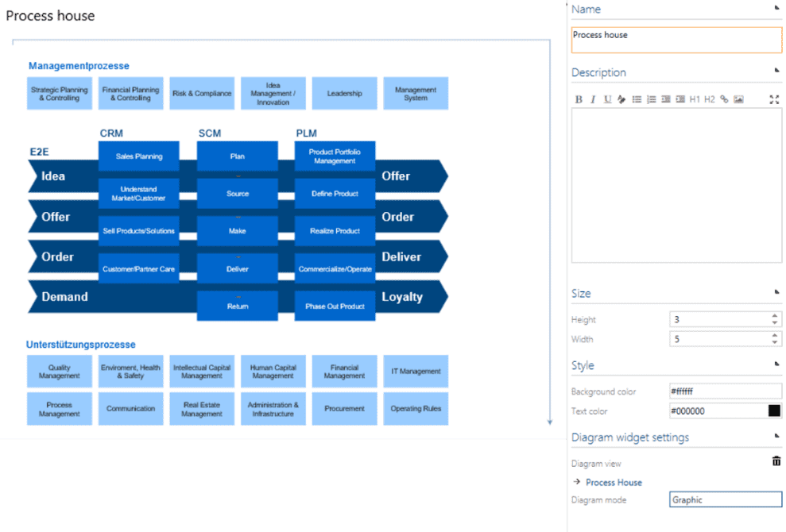Open Understand Market/Customer process

click(x=139, y=194)
